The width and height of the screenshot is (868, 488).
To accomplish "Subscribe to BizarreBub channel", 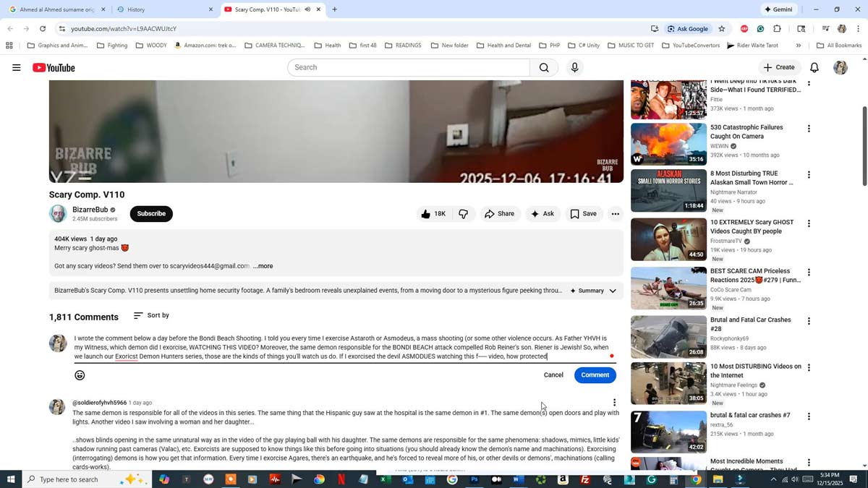I will (151, 214).
